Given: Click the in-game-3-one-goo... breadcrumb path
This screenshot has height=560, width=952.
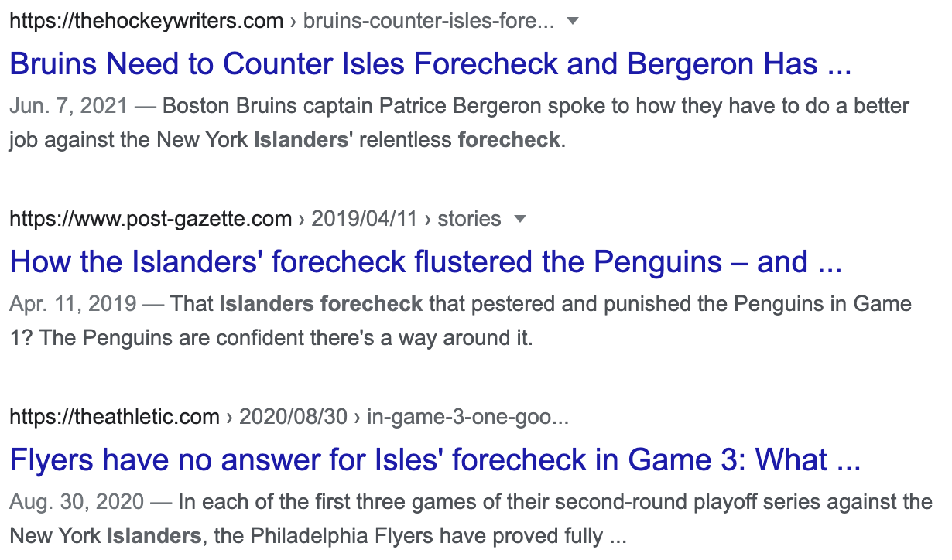Looking at the screenshot, I should [x=467, y=417].
